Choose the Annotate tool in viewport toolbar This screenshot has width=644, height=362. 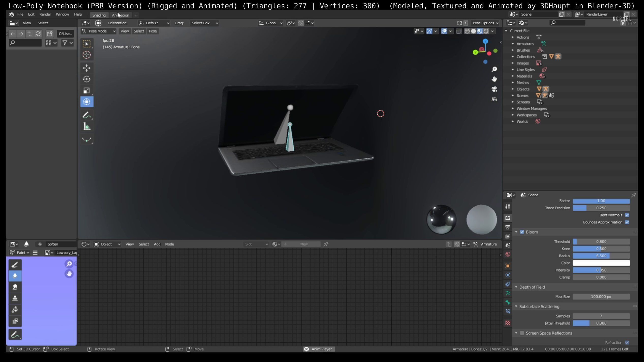[87, 115]
